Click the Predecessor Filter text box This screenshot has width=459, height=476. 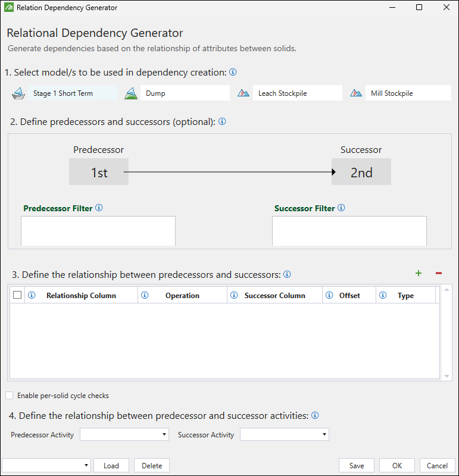98,231
